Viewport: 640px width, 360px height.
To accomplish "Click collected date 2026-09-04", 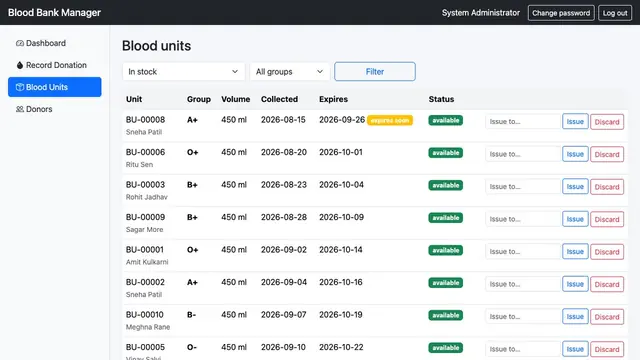I will 284,282.
